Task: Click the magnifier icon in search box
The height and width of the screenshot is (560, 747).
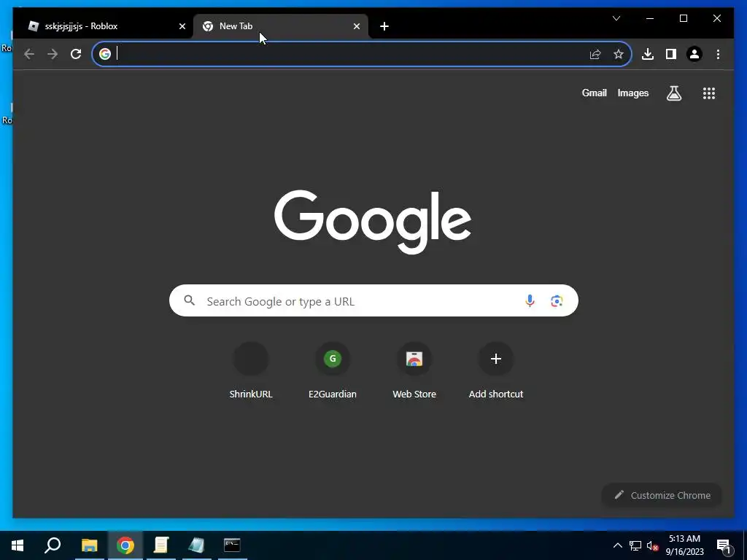Action: tap(190, 300)
